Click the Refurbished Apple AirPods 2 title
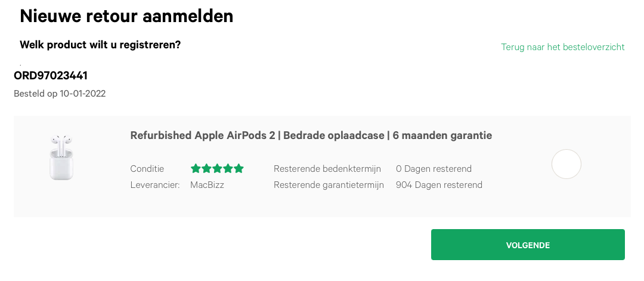This screenshot has width=644, height=281. point(311,135)
